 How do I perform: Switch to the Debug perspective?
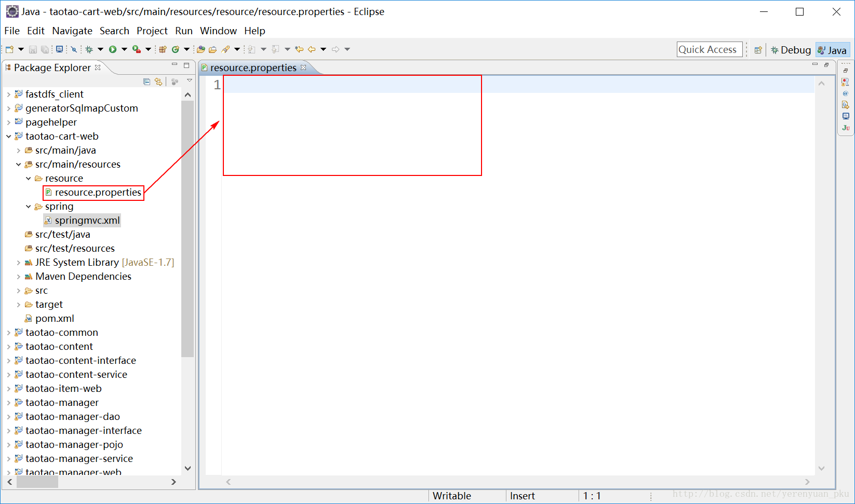coord(791,50)
